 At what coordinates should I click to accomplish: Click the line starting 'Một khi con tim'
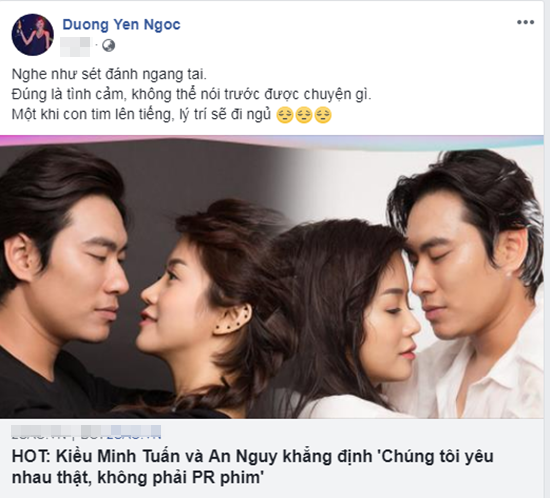pos(142,115)
